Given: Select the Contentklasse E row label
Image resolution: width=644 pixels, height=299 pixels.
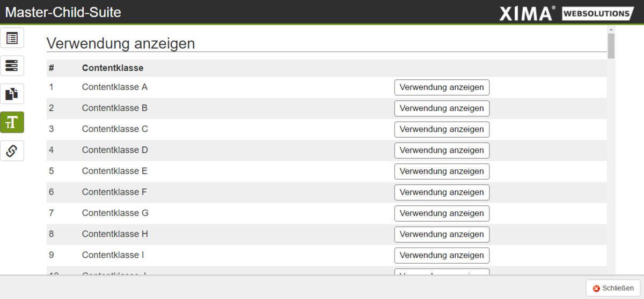Looking at the screenshot, I should pos(114,171).
